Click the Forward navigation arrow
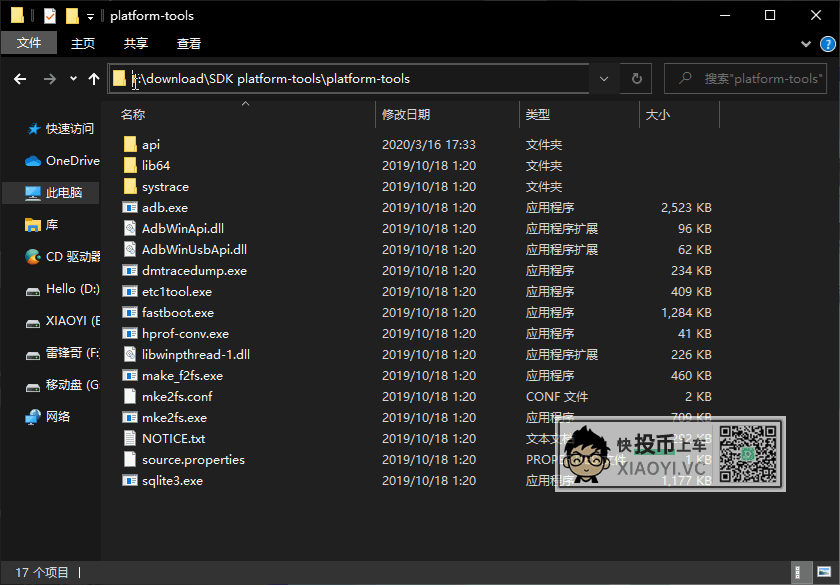Viewport: 840px width, 585px height. click(50, 79)
